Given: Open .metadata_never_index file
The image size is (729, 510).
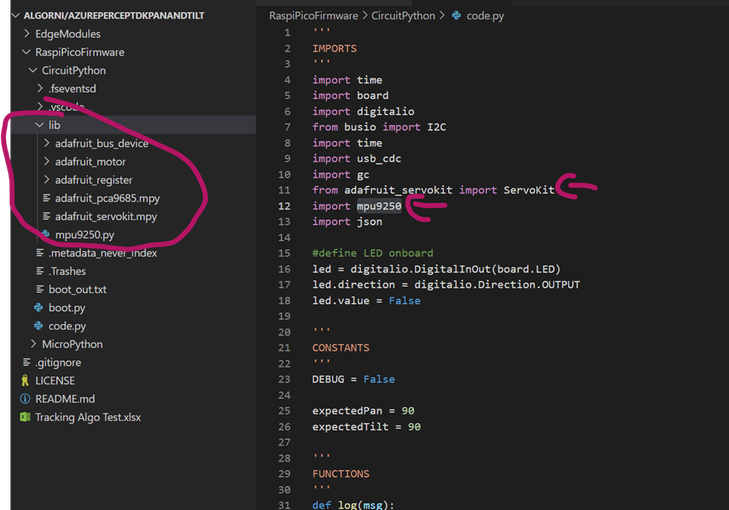Looking at the screenshot, I should [x=103, y=253].
